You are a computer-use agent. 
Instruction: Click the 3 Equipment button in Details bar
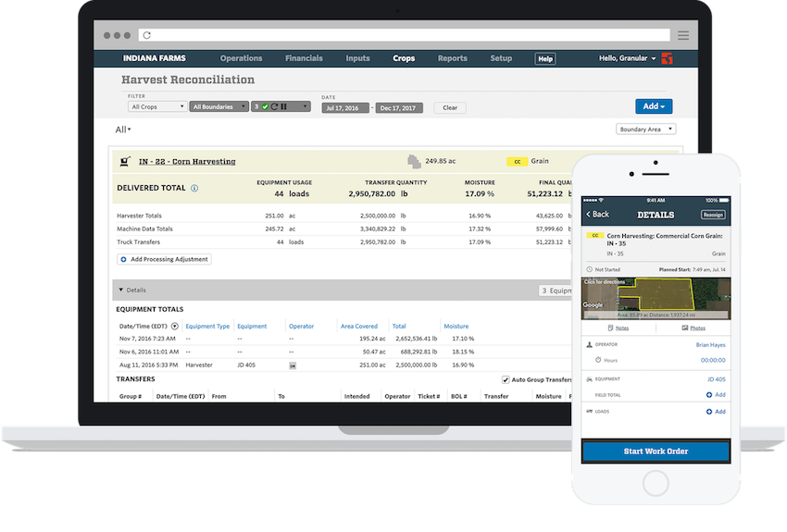556,291
